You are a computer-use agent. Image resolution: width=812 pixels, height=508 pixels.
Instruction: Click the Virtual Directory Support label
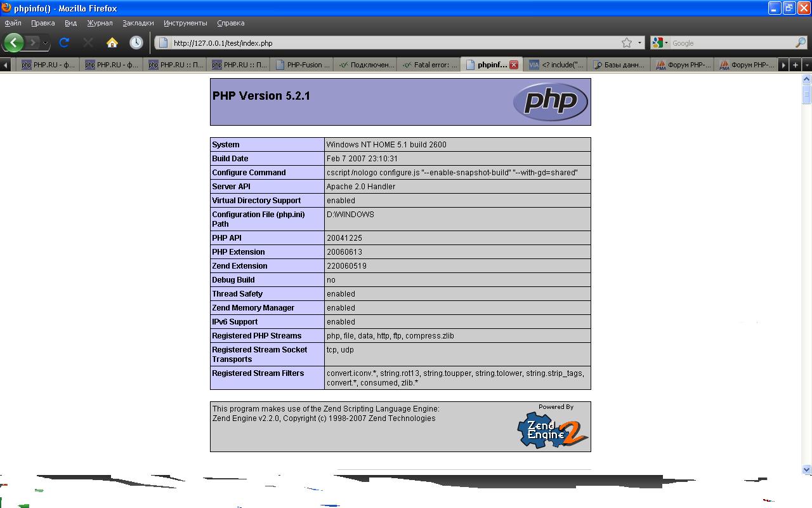(x=256, y=201)
